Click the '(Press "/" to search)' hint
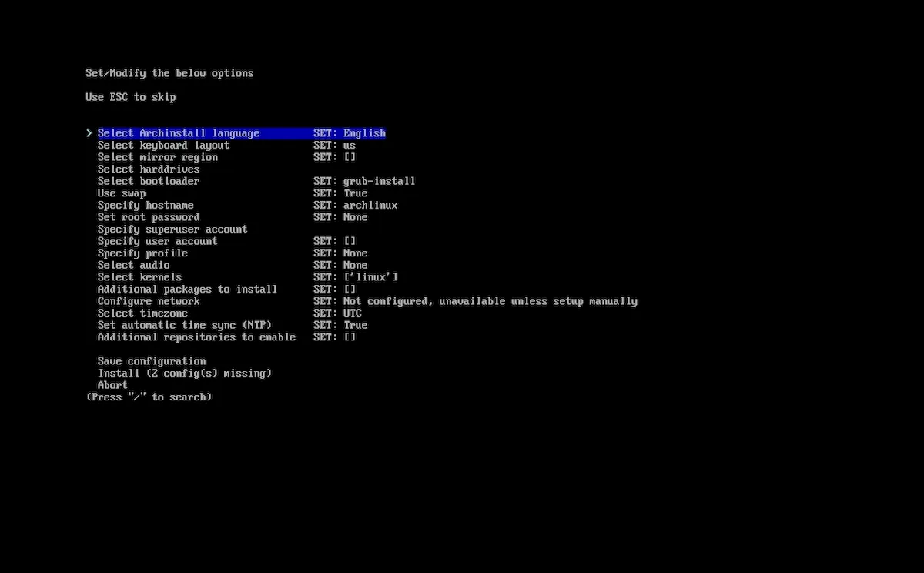 [149, 397]
